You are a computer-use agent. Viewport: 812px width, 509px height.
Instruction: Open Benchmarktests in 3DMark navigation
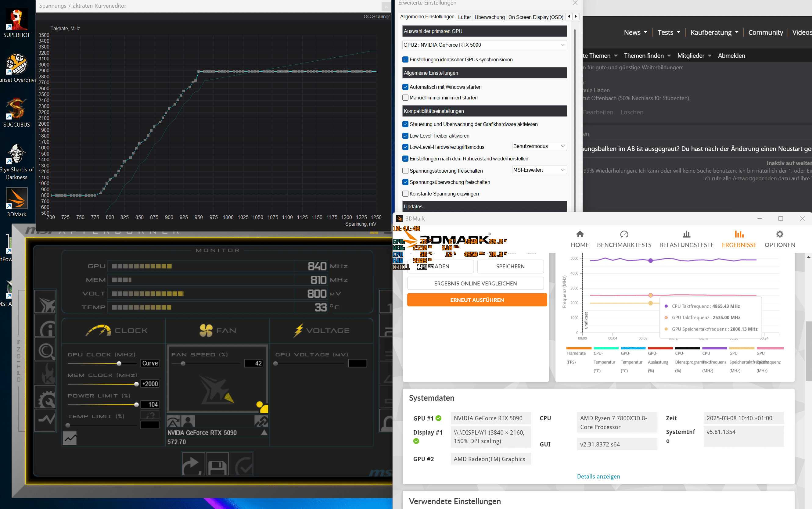[624, 239]
